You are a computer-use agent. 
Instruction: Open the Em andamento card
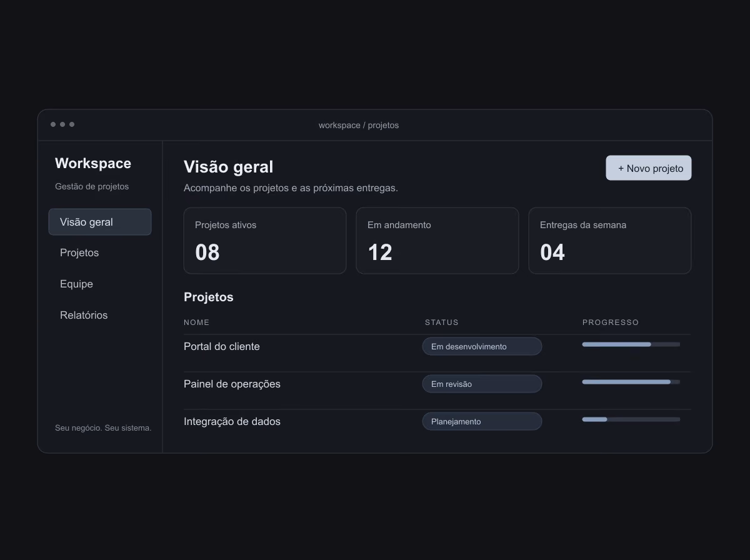click(x=437, y=241)
